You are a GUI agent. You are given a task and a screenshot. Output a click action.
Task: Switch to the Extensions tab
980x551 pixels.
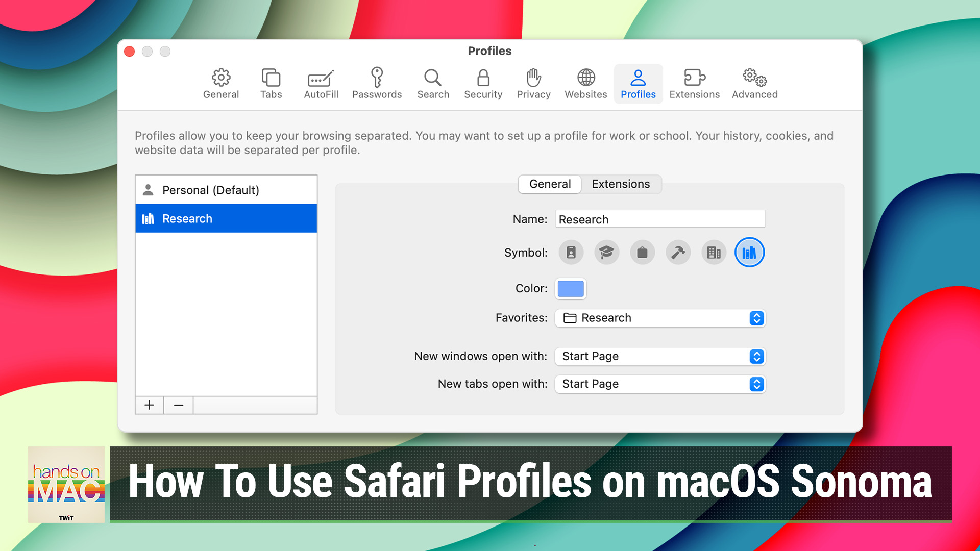[621, 184]
